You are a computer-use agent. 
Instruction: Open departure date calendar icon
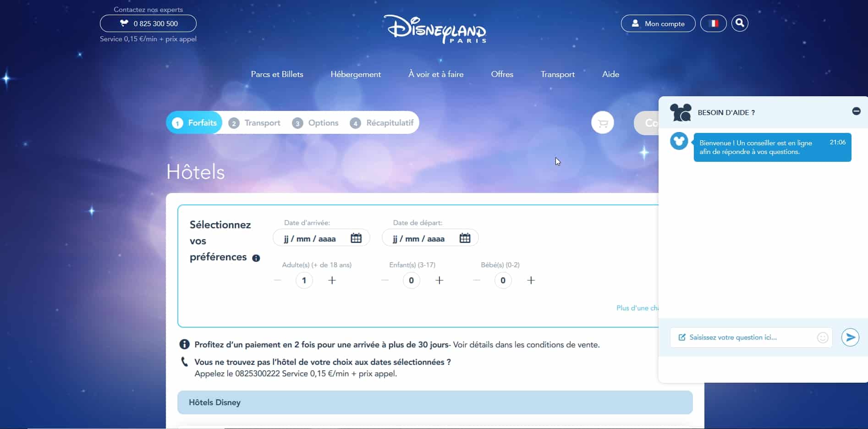click(x=465, y=238)
